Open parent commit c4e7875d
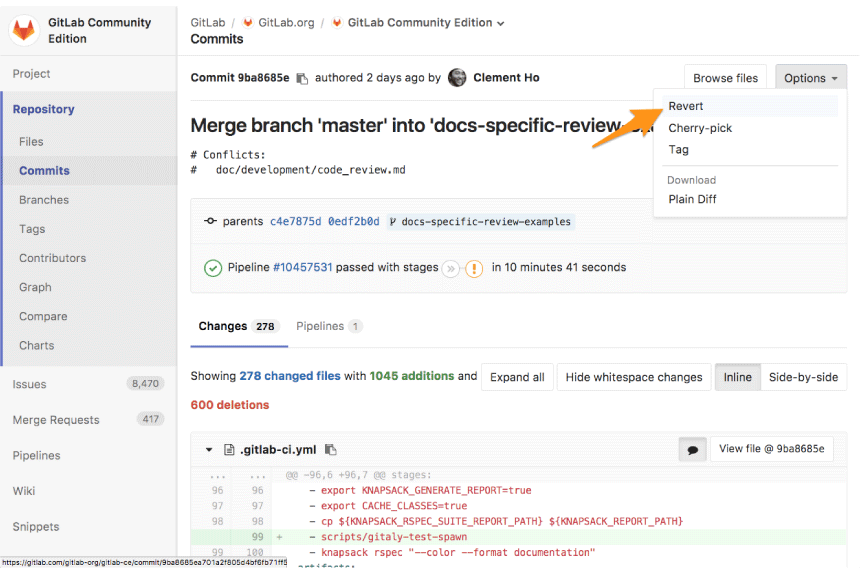This screenshot has height=573, width=860. [296, 222]
